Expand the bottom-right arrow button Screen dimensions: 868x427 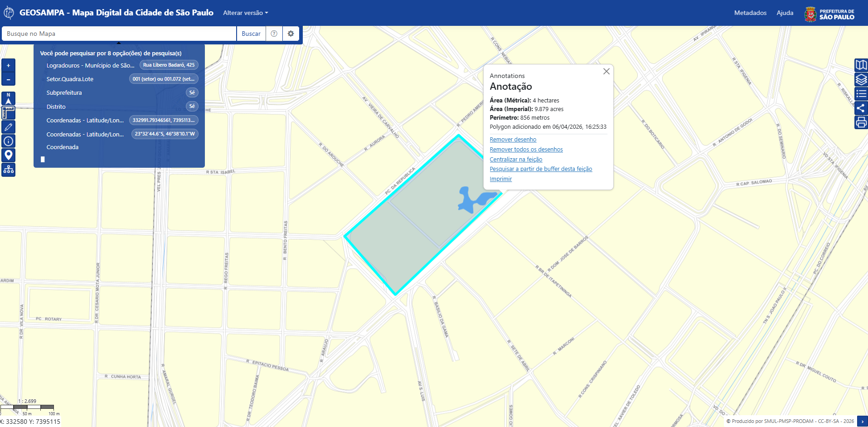click(x=862, y=421)
